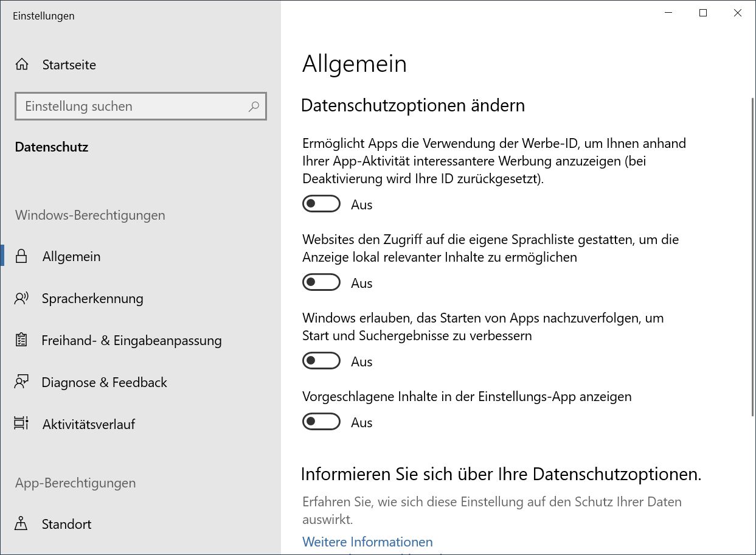Screen dimensions: 756x555
Task: Click the magnifier icon in the search box
Action: click(254, 106)
